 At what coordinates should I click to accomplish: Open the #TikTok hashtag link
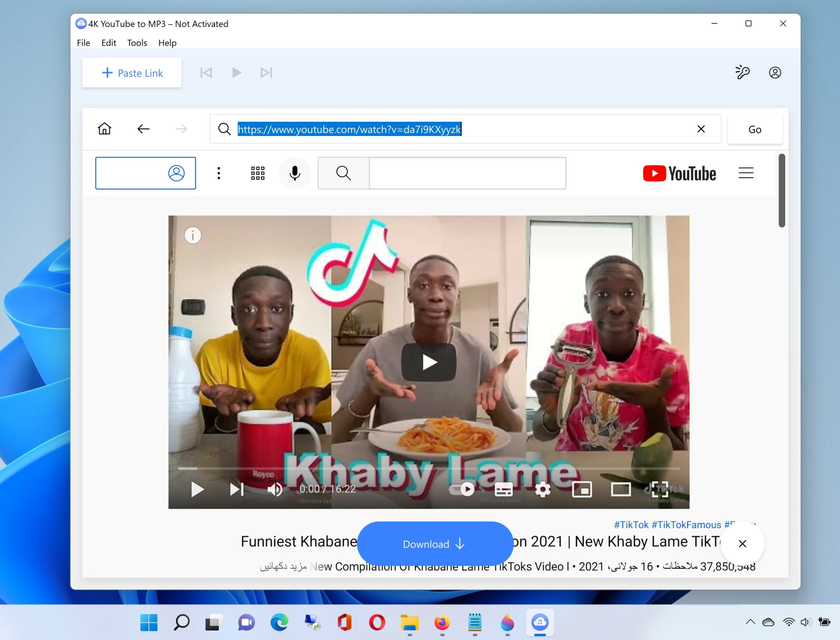pos(631,524)
